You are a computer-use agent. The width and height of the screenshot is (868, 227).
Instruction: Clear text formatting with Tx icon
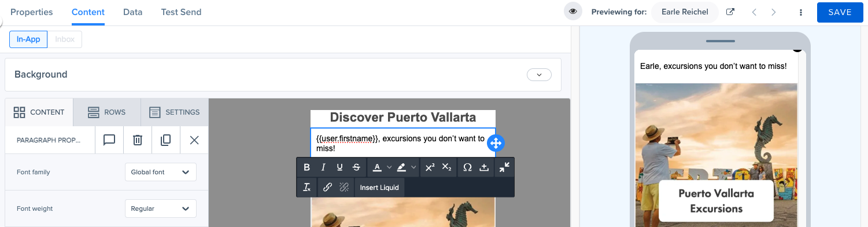[307, 187]
